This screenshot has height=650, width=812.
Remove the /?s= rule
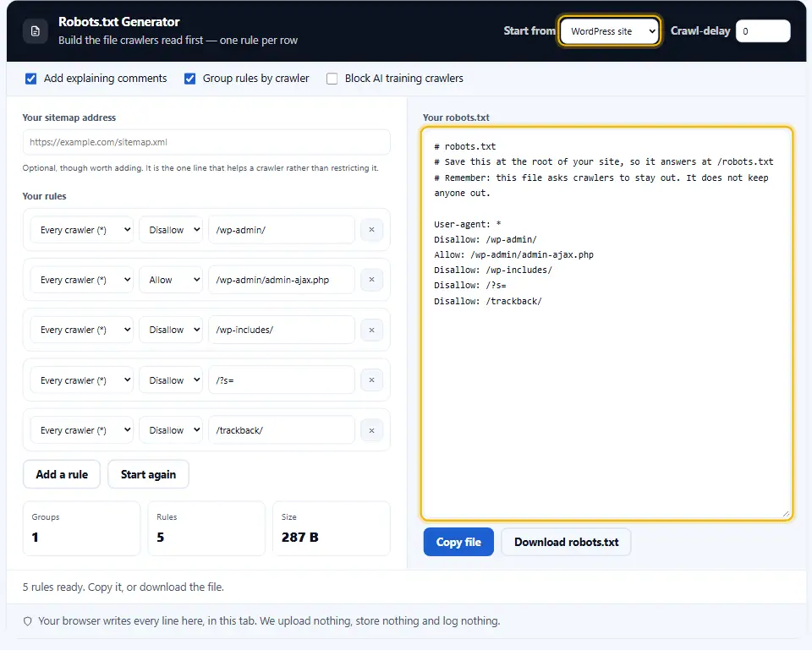tap(371, 380)
